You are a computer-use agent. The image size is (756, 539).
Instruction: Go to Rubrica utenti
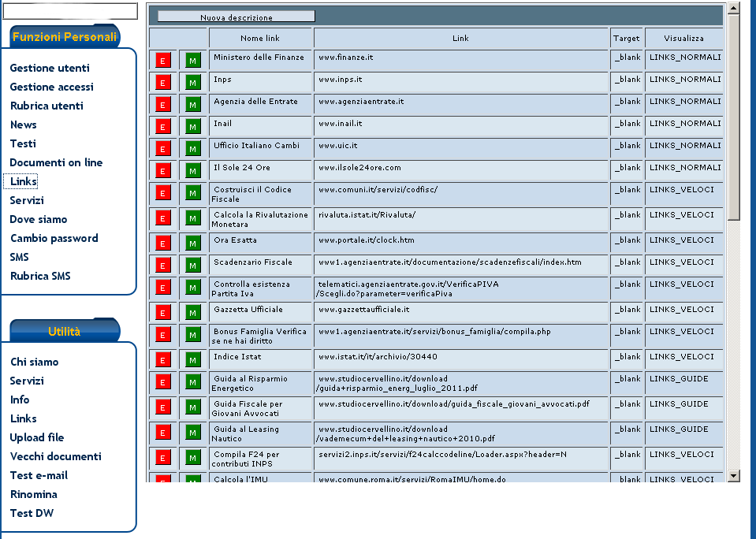[47, 106]
